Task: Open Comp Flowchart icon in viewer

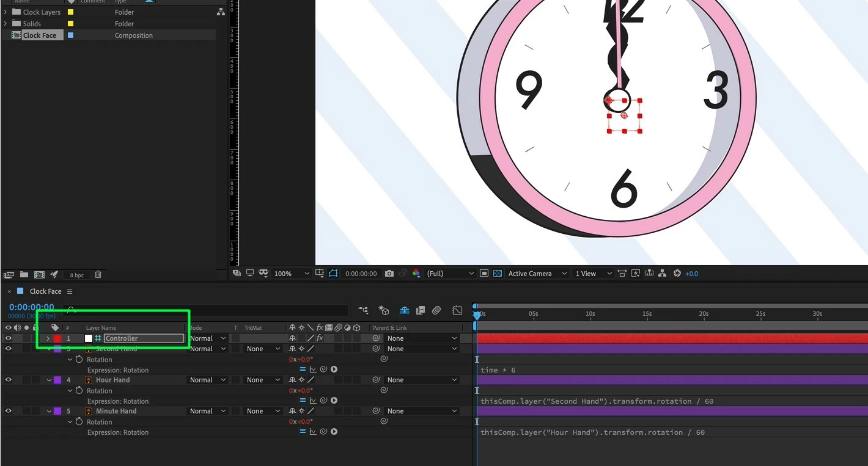Action: pos(662,274)
